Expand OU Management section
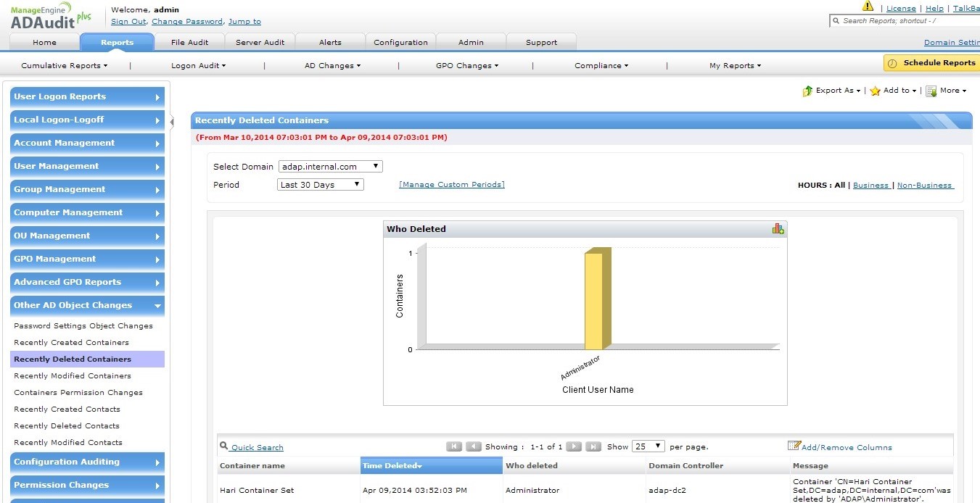Viewport: 980px width, 503px height. (x=88, y=236)
